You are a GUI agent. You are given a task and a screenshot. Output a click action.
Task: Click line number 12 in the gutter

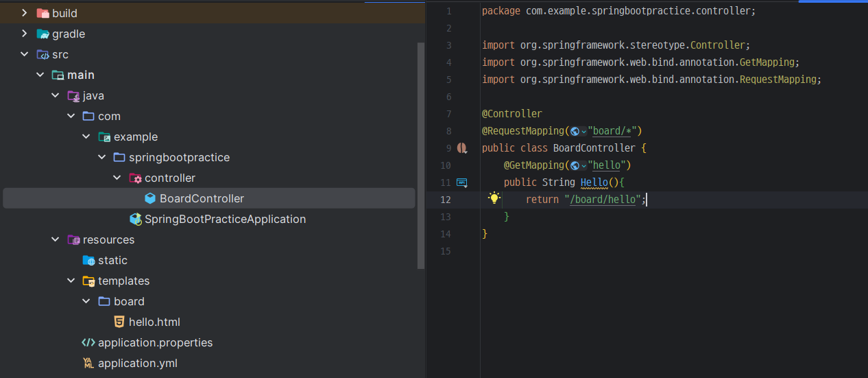pyautogui.click(x=446, y=200)
